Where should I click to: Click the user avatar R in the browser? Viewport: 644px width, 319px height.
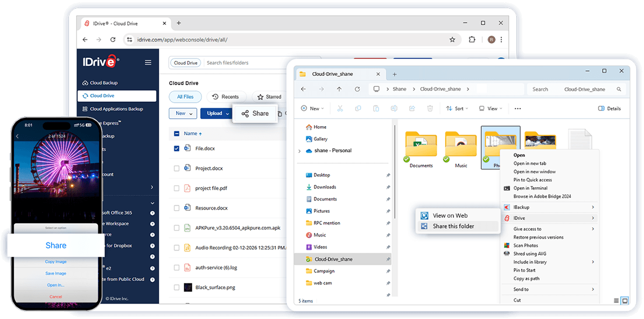pyautogui.click(x=491, y=39)
